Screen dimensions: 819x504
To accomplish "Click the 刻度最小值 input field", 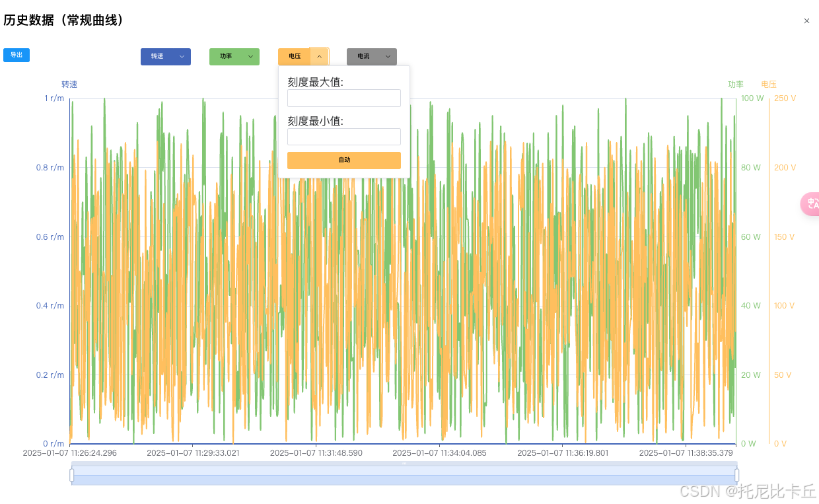I will (343, 136).
